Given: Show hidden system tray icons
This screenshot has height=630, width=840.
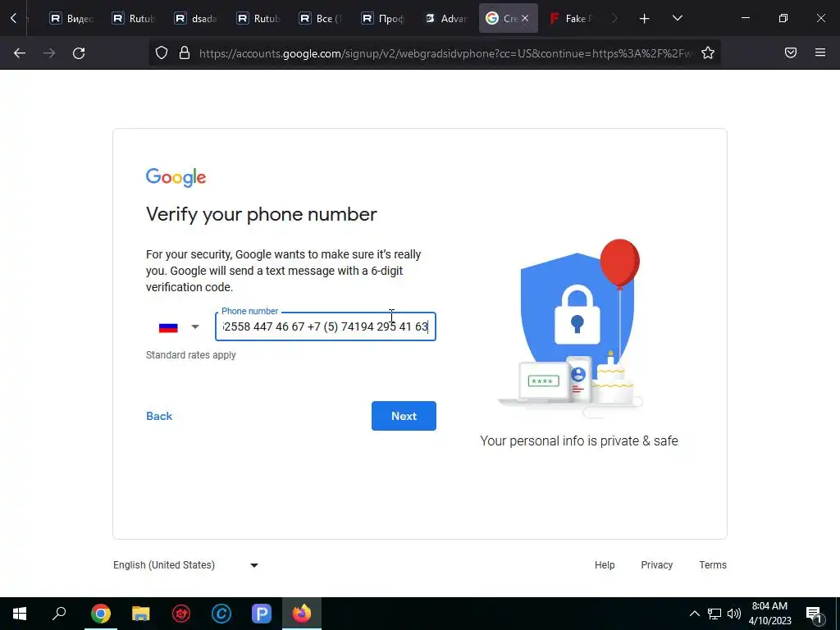Looking at the screenshot, I should (694, 614).
